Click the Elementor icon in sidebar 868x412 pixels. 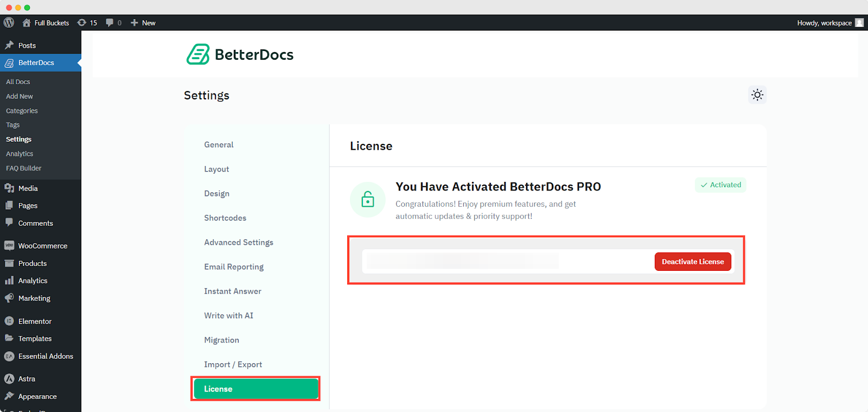coord(9,321)
